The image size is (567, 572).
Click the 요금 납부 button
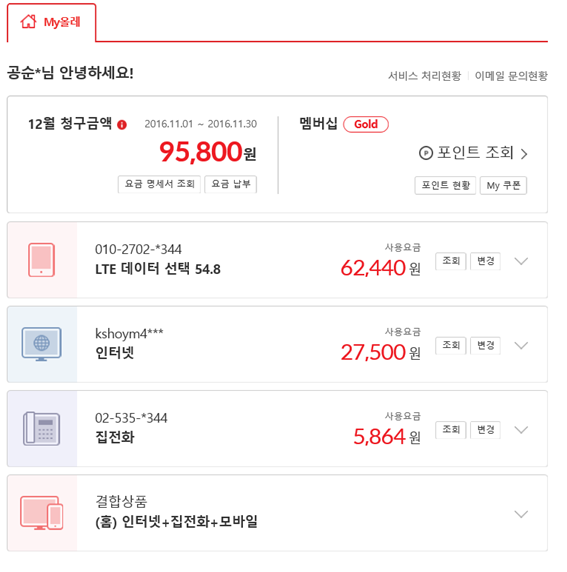coord(231,184)
